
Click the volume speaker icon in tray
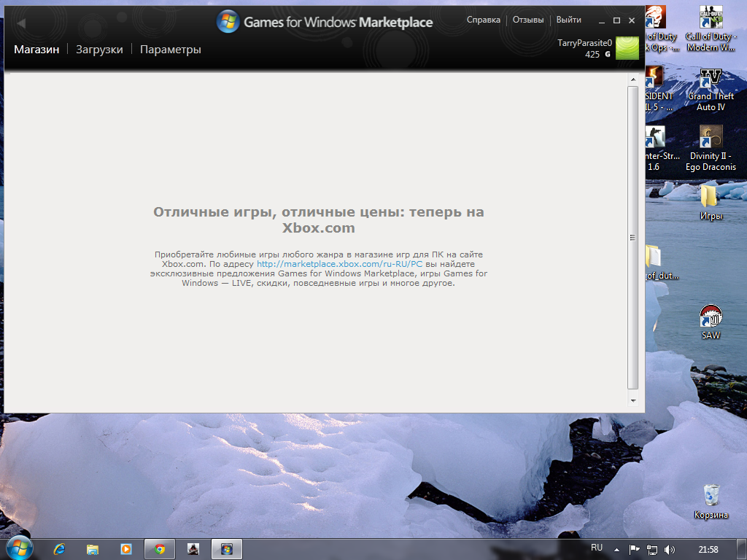(670, 549)
